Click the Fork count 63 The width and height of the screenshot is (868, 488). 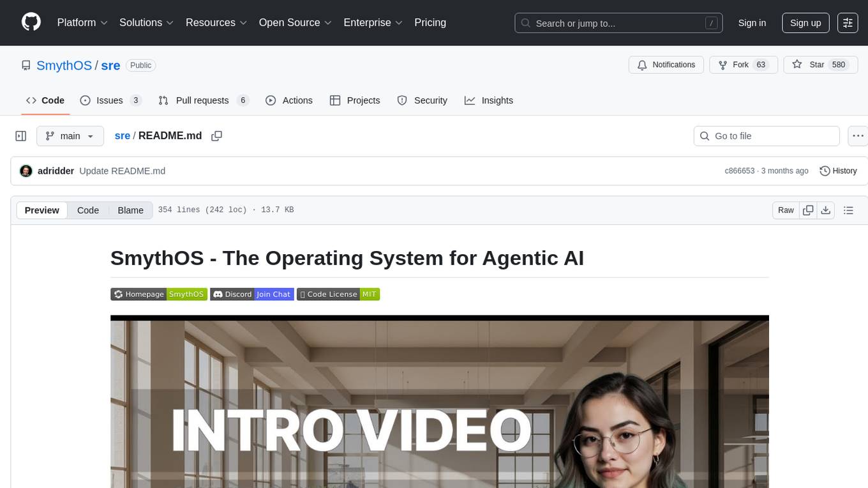coord(761,65)
